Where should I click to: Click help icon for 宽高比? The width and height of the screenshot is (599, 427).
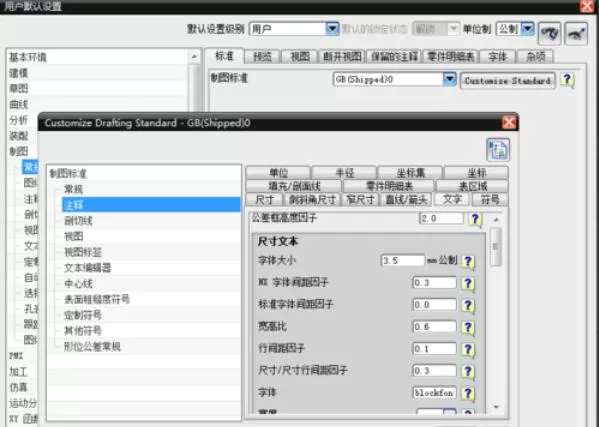(468, 327)
